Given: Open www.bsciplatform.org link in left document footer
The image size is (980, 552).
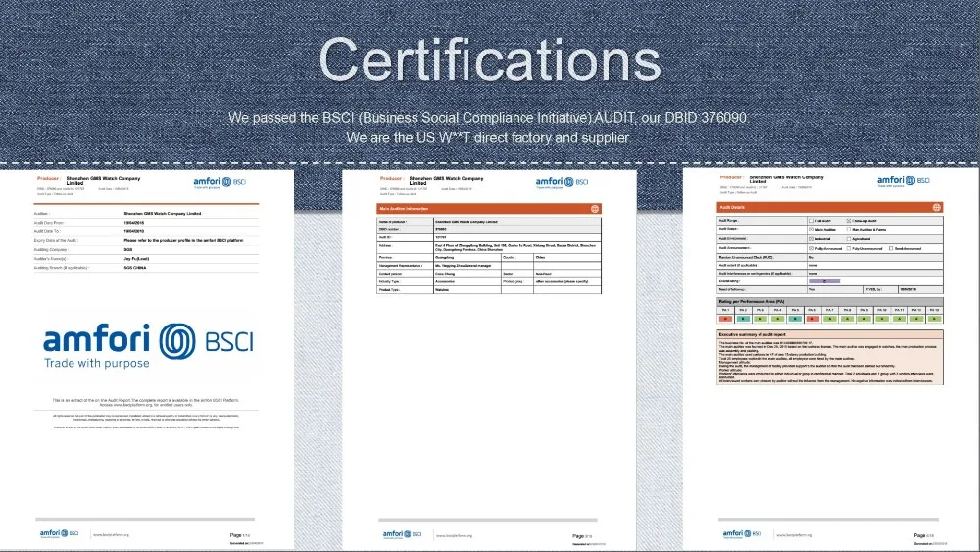Looking at the screenshot, I should tap(111, 535).
